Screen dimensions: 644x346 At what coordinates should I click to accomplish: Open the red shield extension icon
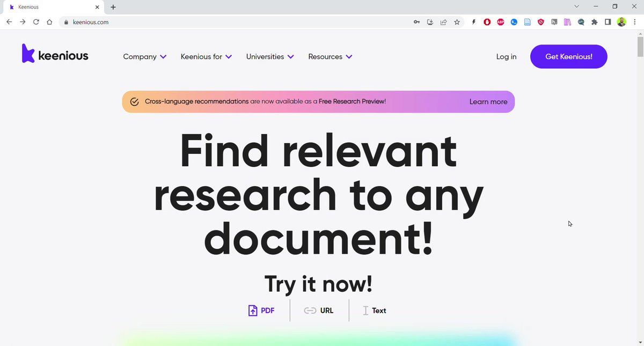click(x=541, y=22)
